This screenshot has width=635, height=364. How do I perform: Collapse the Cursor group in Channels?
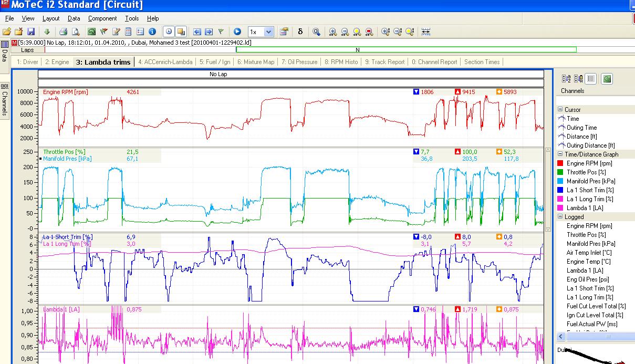point(560,110)
